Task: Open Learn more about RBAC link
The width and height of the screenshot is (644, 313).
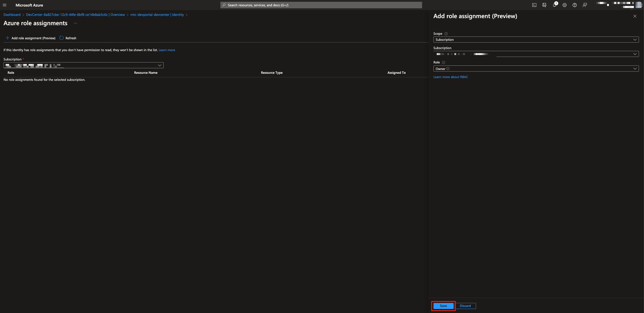Action: click(x=450, y=77)
